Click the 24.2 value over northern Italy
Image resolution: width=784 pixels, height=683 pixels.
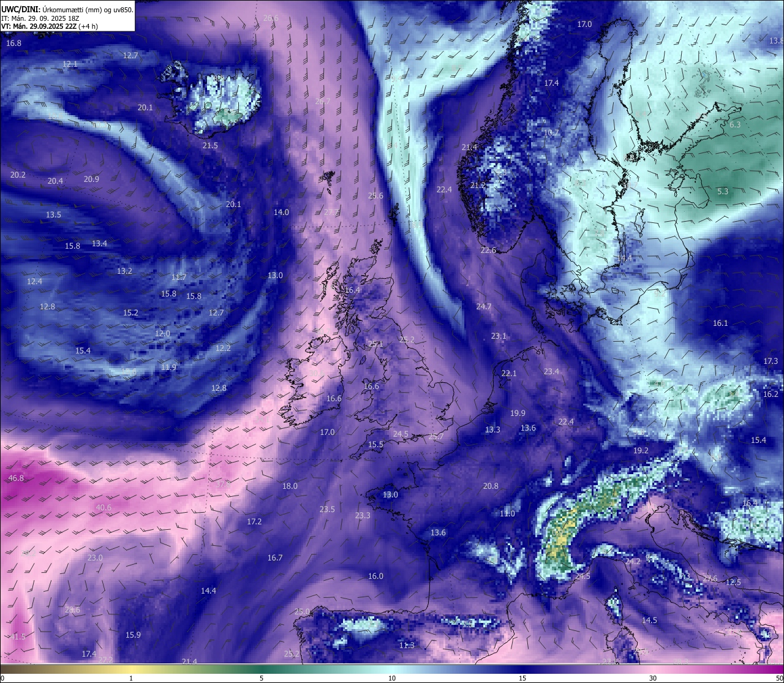click(x=633, y=561)
